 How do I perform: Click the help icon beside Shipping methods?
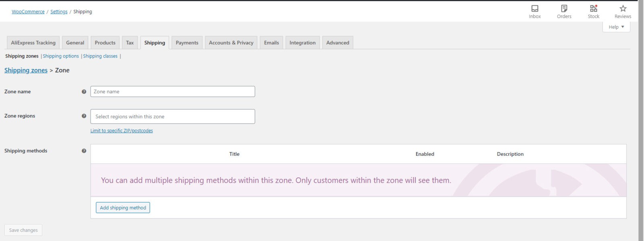[x=84, y=151]
